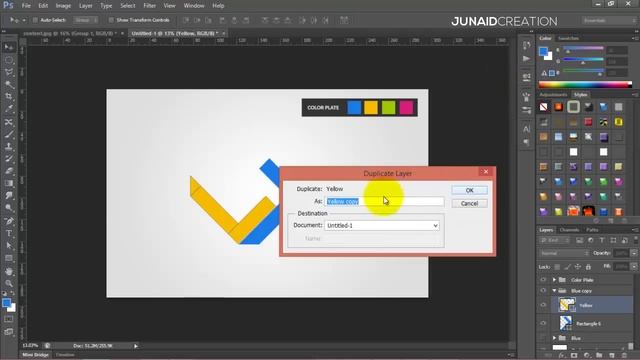640x360 pixels.
Task: Select the Pen tool
Action: coord(9,221)
